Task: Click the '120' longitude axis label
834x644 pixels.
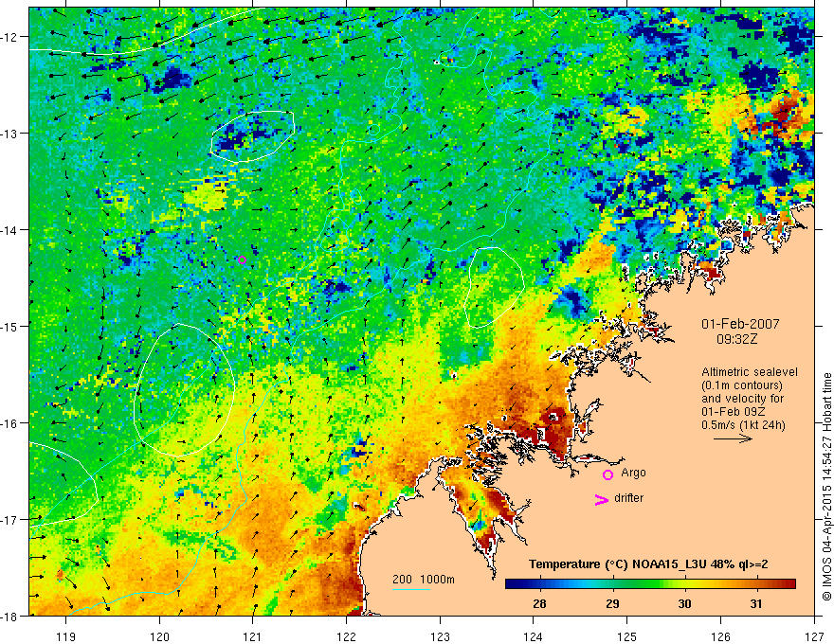Action: [x=159, y=636]
